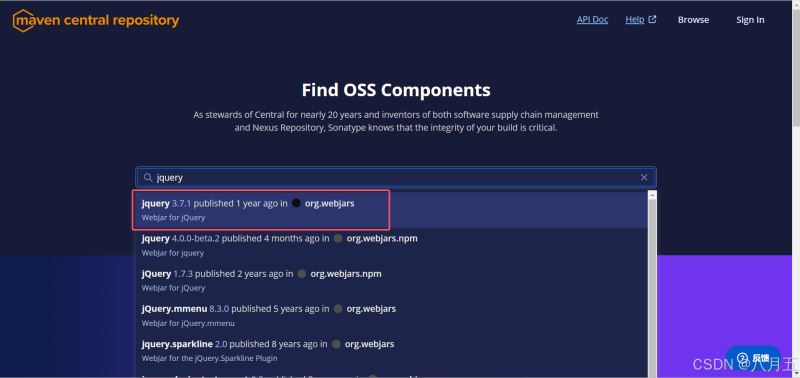Viewport: 800px width, 378px height.
Task: Choose jQuery 1.7.3 published 2 years ago
Action: tap(391, 280)
